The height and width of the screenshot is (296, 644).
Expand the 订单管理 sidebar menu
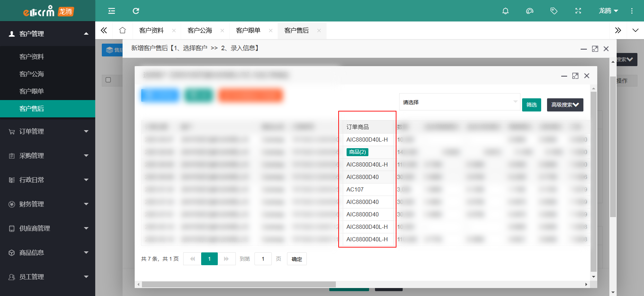47,132
